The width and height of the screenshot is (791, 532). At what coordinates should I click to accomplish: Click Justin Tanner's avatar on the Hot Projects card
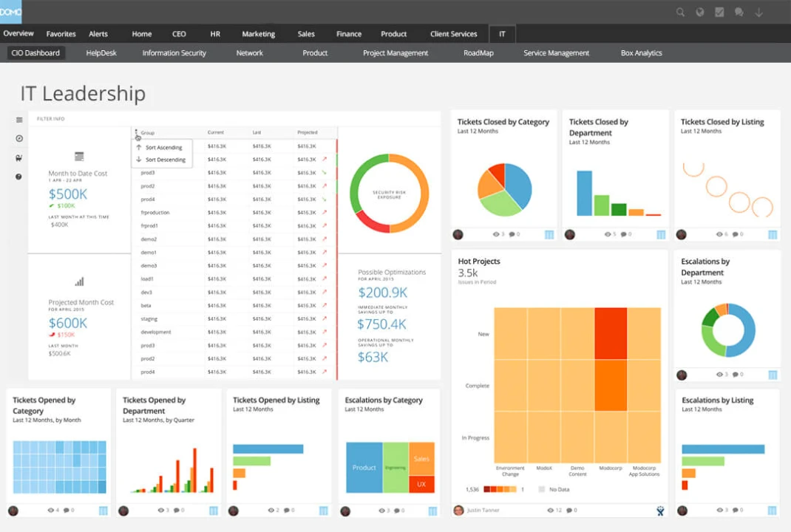[x=458, y=511]
